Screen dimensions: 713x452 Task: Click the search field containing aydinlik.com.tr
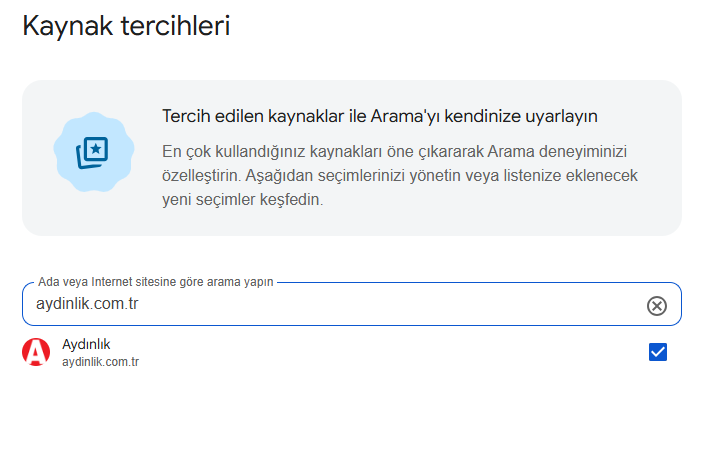[351, 304]
